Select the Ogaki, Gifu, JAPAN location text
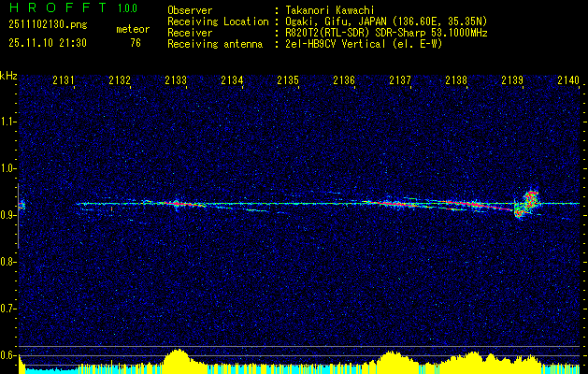 pyautogui.click(x=386, y=22)
